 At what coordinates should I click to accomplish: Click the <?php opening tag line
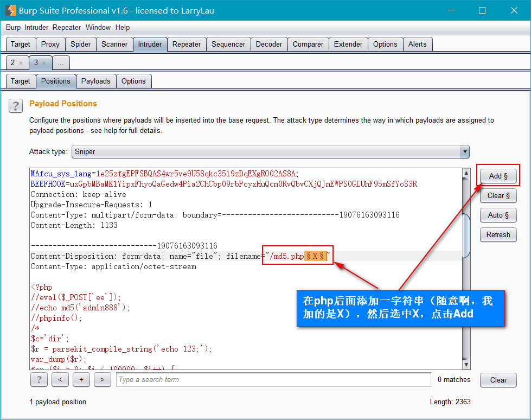(x=42, y=287)
